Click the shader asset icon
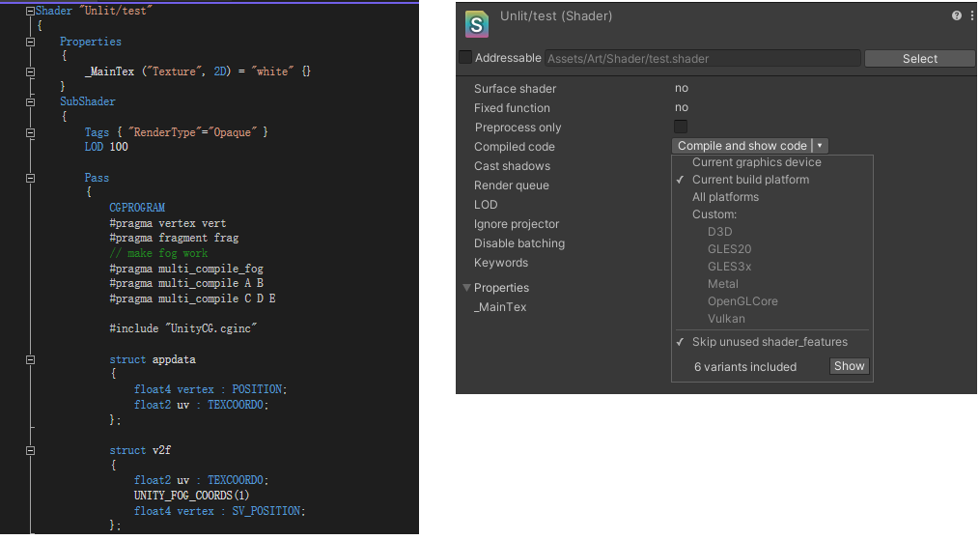Viewport: 980px width, 540px height. pyautogui.click(x=477, y=23)
